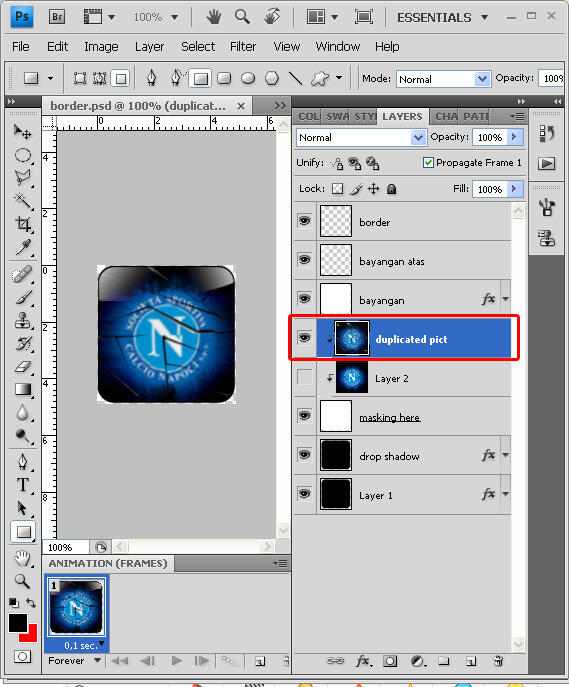This screenshot has width=569, height=687.
Task: Select the Magic Wand tool
Action: [23, 201]
